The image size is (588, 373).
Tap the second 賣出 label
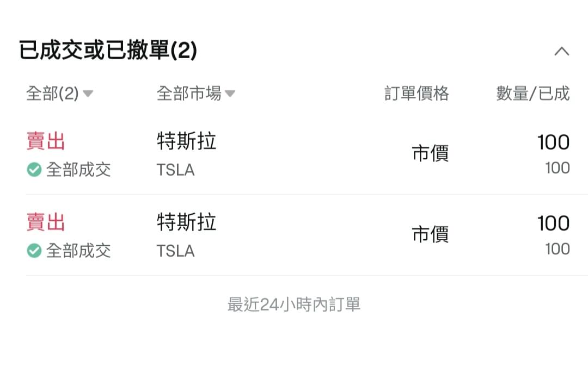[46, 222]
